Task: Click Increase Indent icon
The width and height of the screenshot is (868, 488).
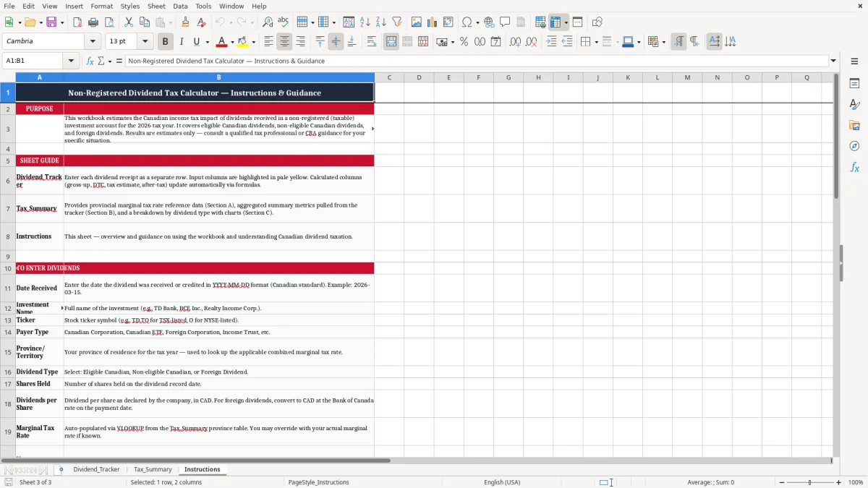Action: [x=551, y=42]
